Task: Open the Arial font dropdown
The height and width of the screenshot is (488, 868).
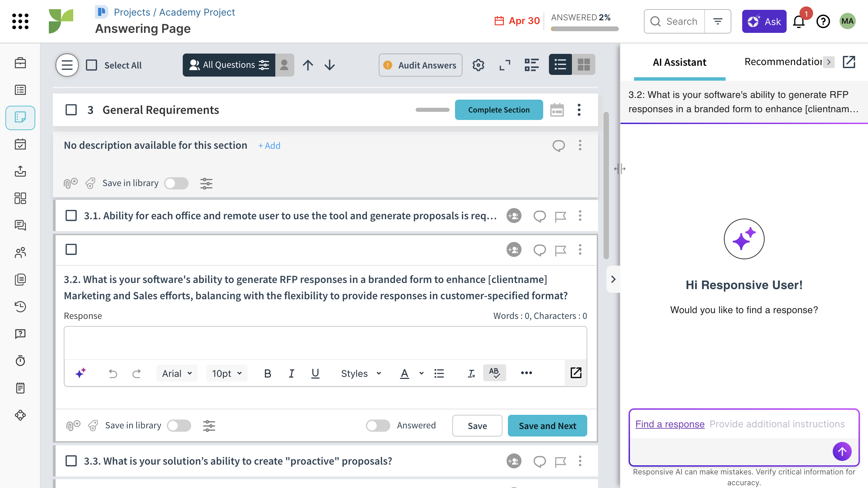Action: pos(177,373)
